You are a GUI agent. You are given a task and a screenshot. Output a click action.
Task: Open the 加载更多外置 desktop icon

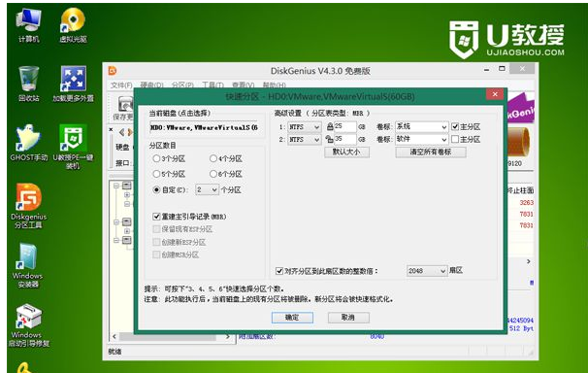click(x=73, y=84)
